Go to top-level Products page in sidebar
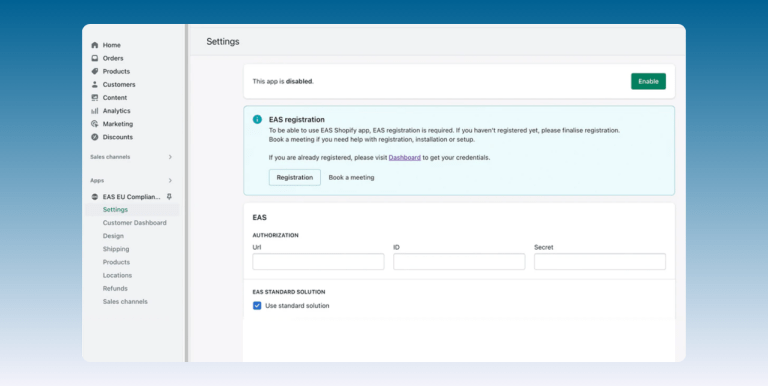 tap(116, 72)
